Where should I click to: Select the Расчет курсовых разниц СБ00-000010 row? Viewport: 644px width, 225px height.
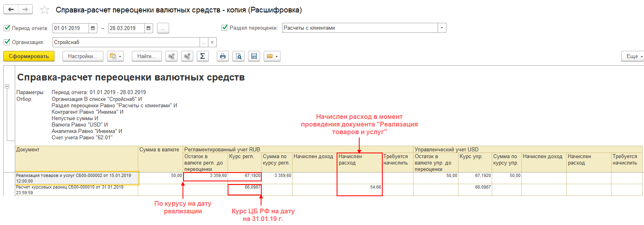[x=77, y=190]
